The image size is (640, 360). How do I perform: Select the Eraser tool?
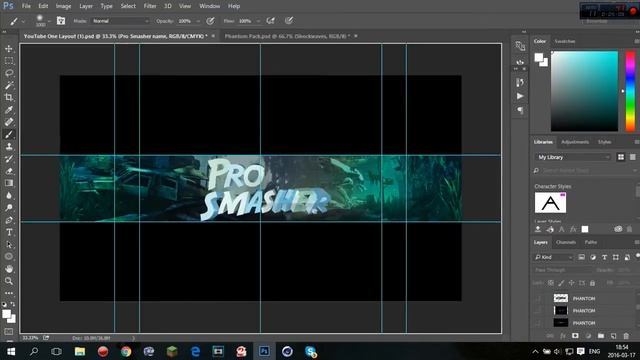[x=9, y=171]
